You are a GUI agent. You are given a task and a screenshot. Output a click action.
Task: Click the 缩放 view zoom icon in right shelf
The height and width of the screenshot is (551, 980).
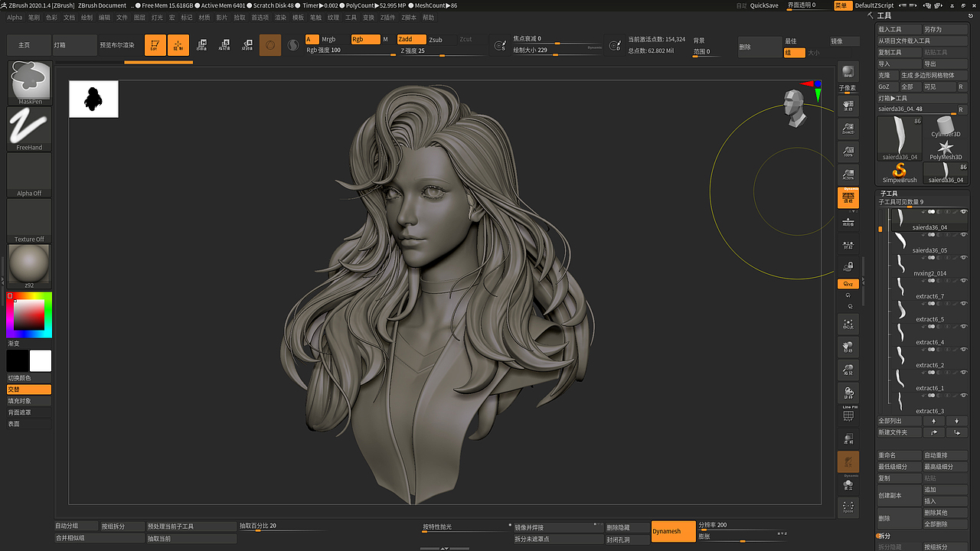(848, 370)
